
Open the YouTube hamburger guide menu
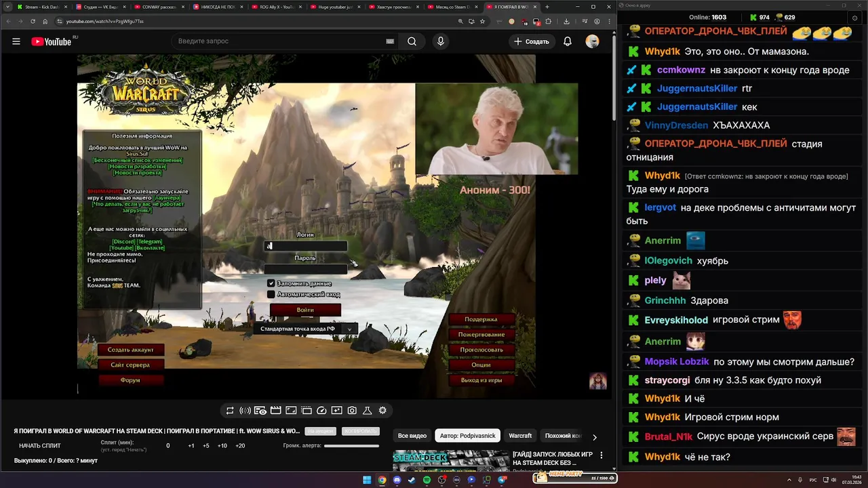16,41
